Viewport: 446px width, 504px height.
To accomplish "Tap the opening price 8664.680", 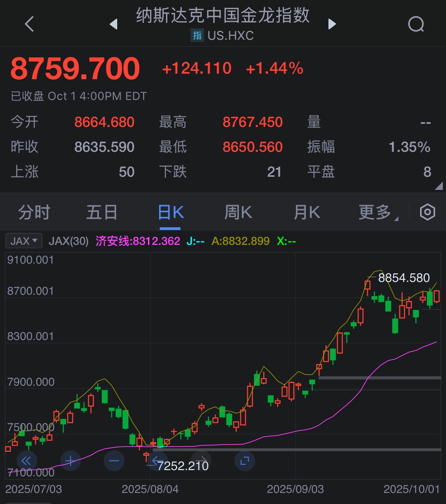I will (104, 122).
